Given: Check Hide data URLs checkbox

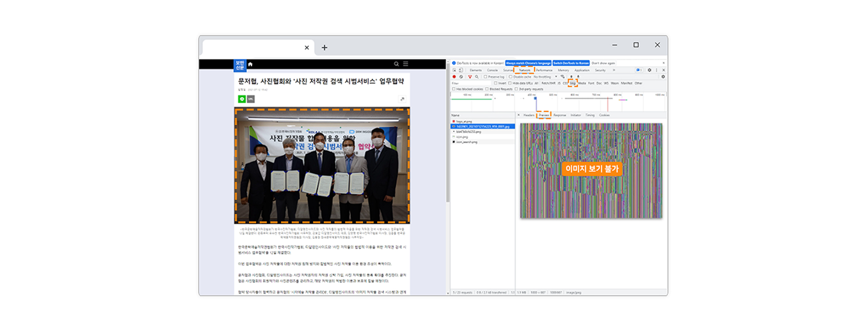Looking at the screenshot, I should (x=510, y=83).
